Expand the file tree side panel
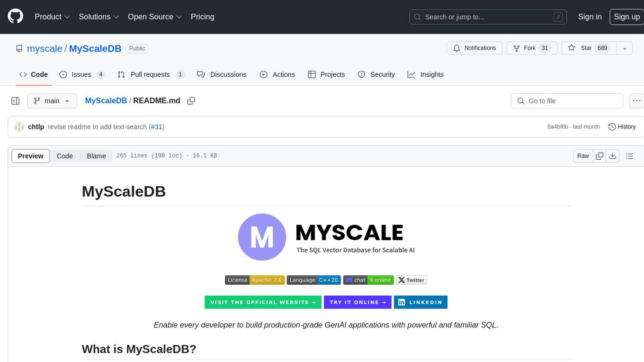644x362 pixels. tap(16, 101)
